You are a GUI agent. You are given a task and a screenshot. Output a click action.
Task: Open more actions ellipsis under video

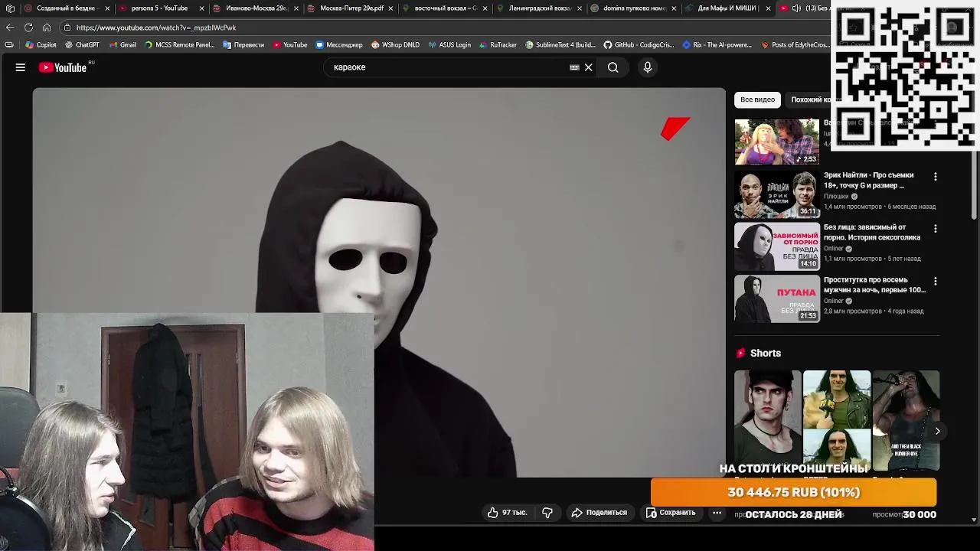coord(717,513)
